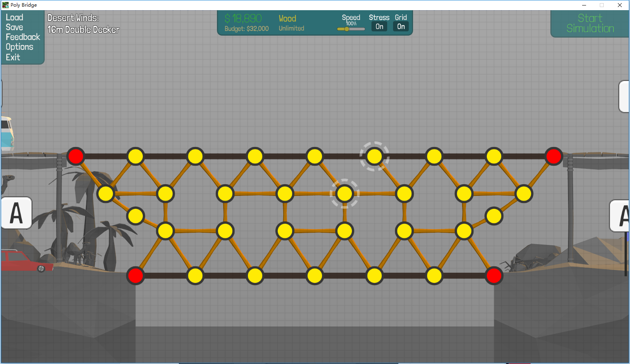The image size is (630, 364).
Task: Choose Save from the side menu
Action: pos(15,27)
